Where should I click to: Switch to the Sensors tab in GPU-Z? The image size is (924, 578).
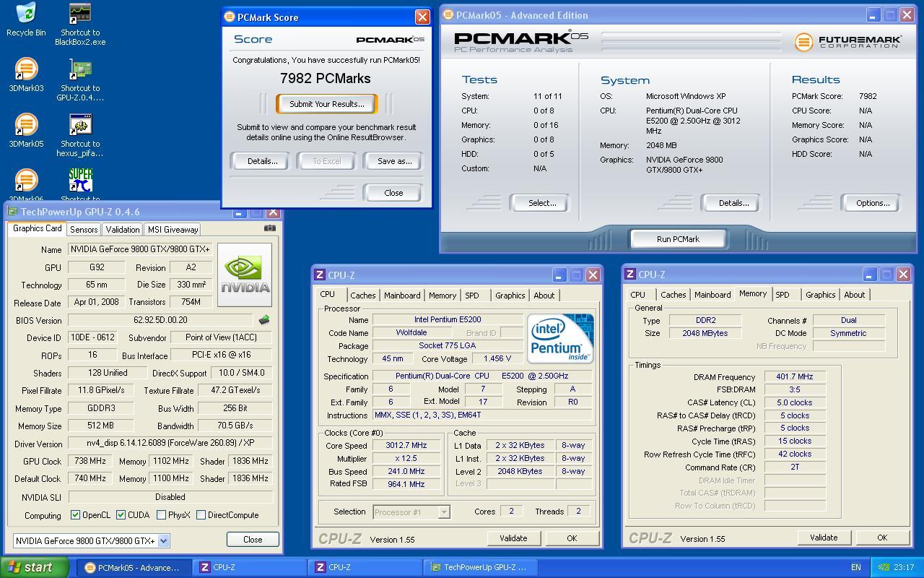coord(84,229)
